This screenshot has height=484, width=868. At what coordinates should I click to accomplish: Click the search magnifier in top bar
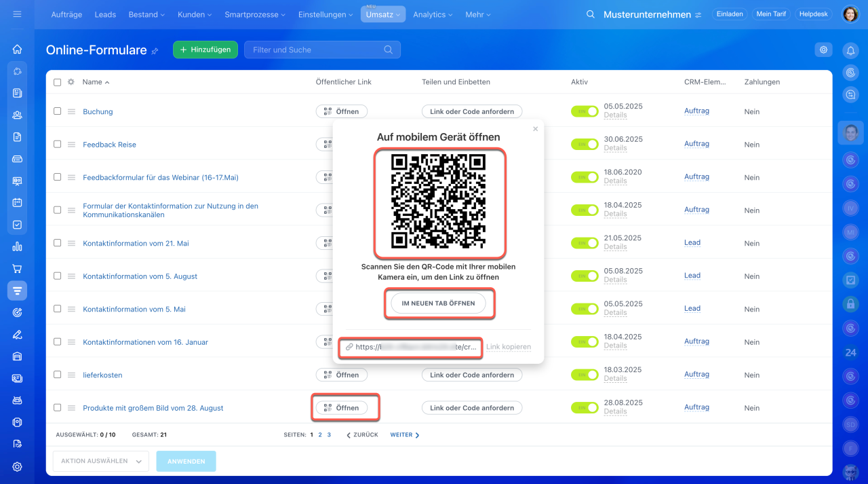[591, 14]
